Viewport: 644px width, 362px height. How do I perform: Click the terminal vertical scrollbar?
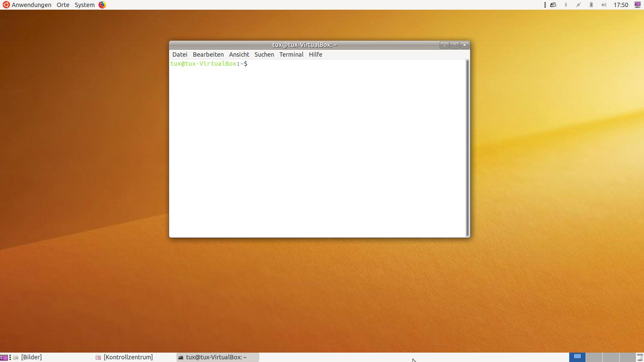[x=467, y=147]
